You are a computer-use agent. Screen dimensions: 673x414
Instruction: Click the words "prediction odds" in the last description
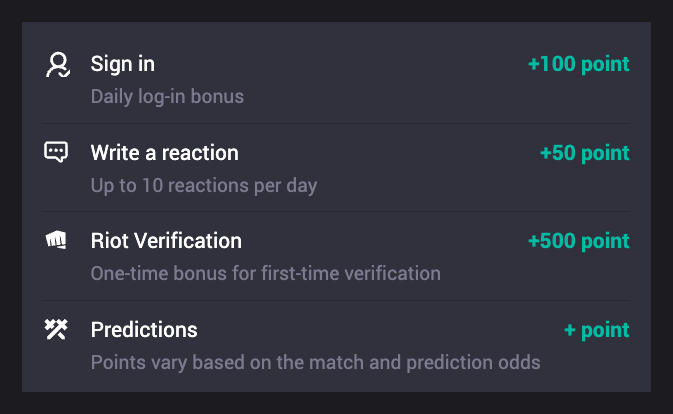(473, 363)
